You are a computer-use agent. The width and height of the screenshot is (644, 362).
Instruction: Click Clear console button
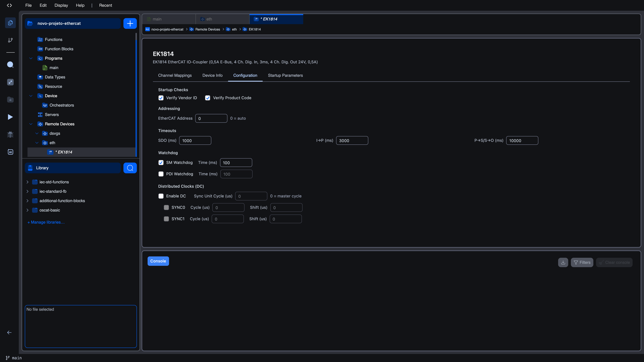pyautogui.click(x=614, y=262)
